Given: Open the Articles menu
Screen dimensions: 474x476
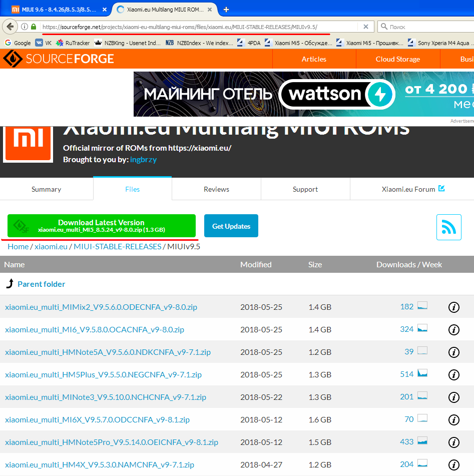Looking at the screenshot, I should click(x=314, y=59).
